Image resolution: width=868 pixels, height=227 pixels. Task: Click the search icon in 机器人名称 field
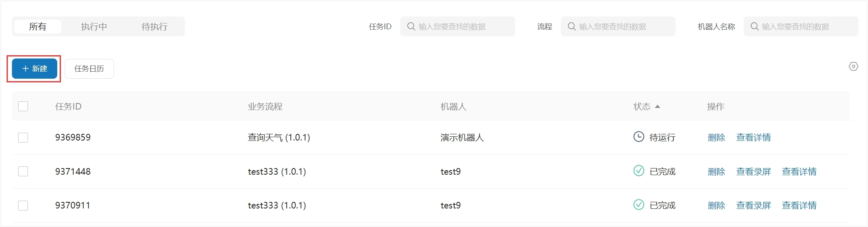pyautogui.click(x=754, y=26)
